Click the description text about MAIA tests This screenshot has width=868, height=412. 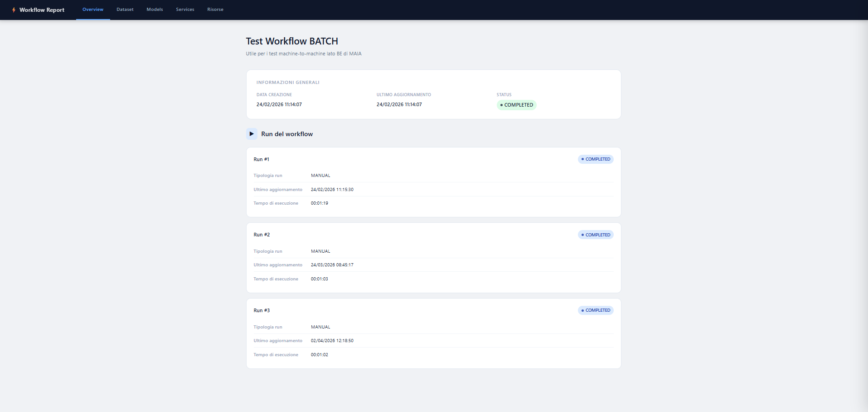point(304,54)
